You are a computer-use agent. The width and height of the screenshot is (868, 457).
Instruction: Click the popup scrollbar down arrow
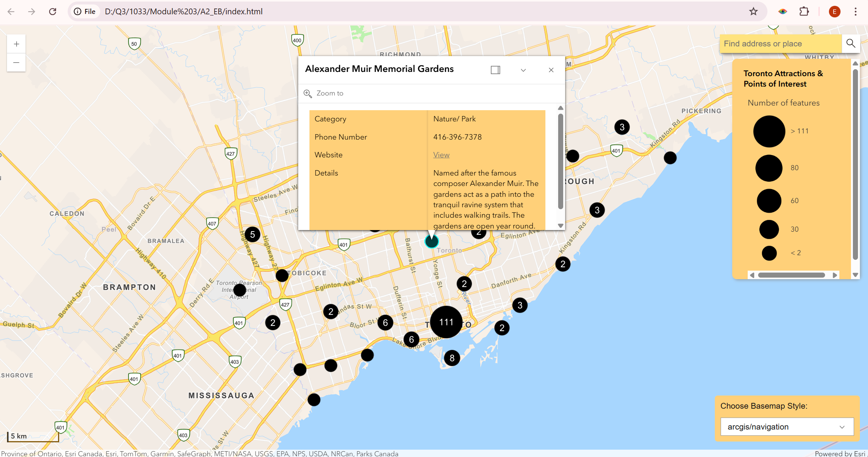point(560,226)
